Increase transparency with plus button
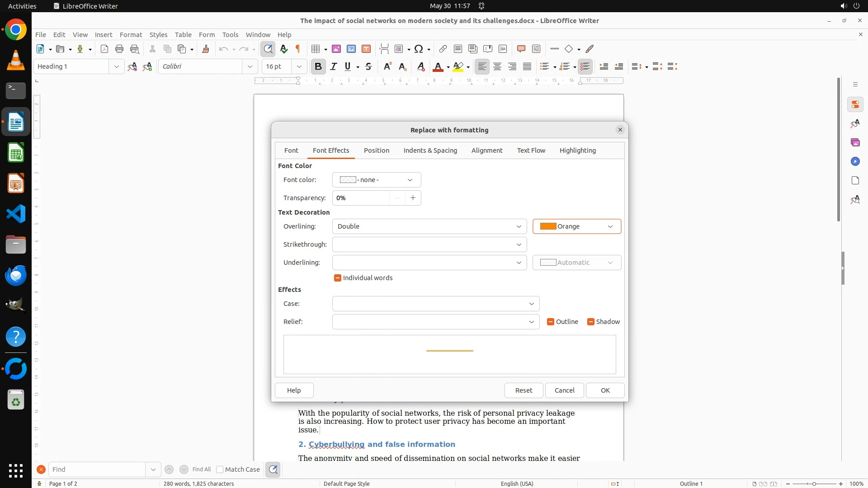Image resolution: width=868 pixels, height=488 pixels. [413, 198]
